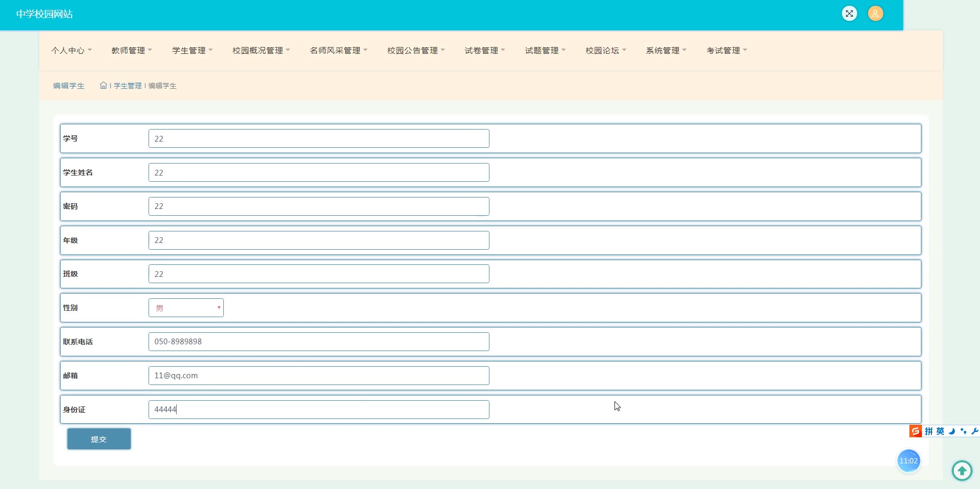
Task: Focus the 班级 input field
Action: tap(319, 274)
